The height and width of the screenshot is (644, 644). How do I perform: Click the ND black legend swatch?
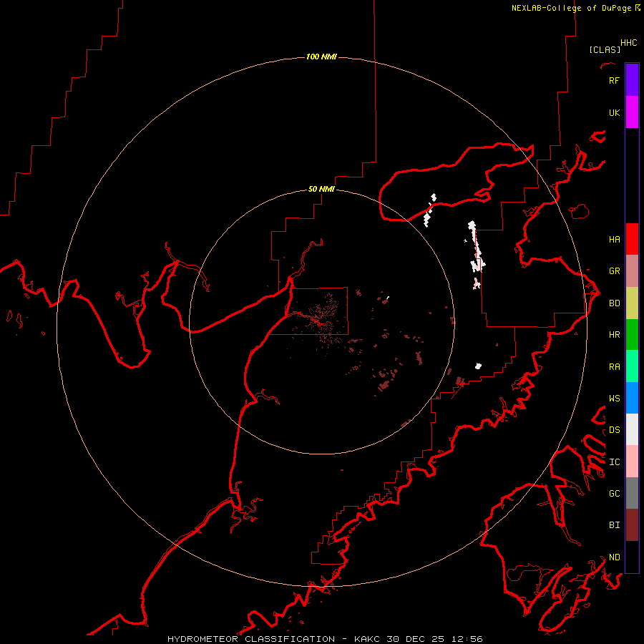632,557
